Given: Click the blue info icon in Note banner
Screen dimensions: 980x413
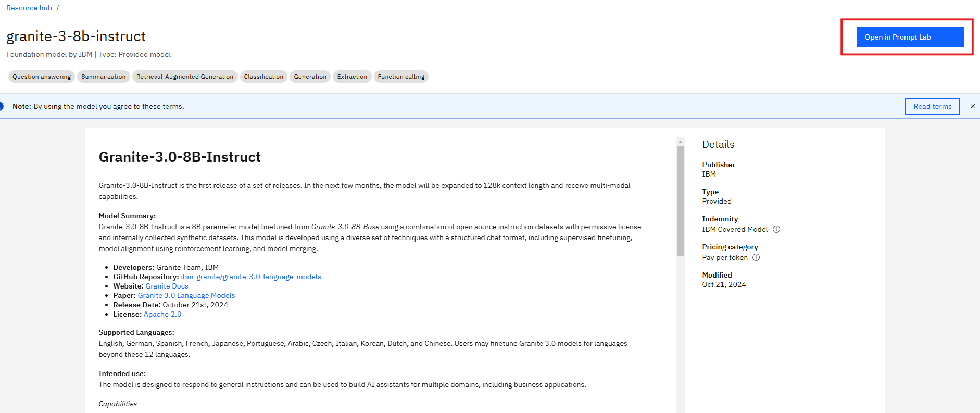Looking at the screenshot, I should 2,106.
